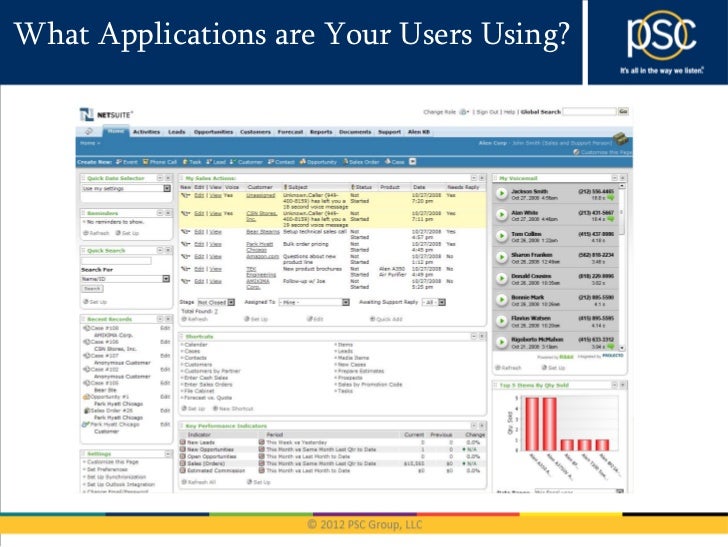The height and width of the screenshot is (547, 728).
Task: Click Refresh All in KPI panel
Action: point(198,482)
